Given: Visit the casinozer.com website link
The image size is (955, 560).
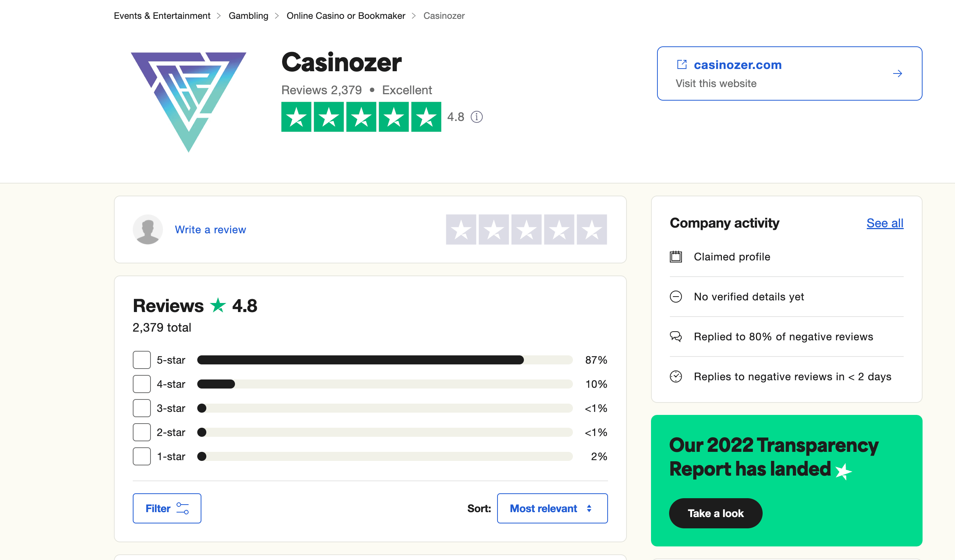Looking at the screenshot, I should [738, 64].
